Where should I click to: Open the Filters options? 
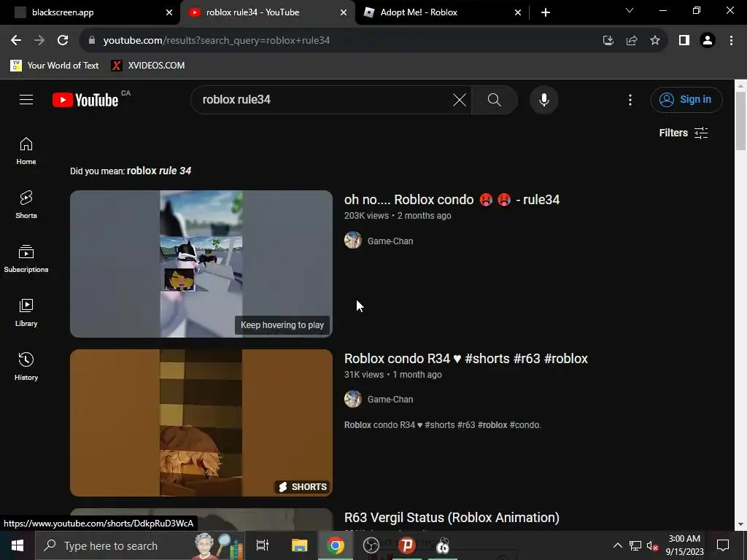[x=684, y=133]
